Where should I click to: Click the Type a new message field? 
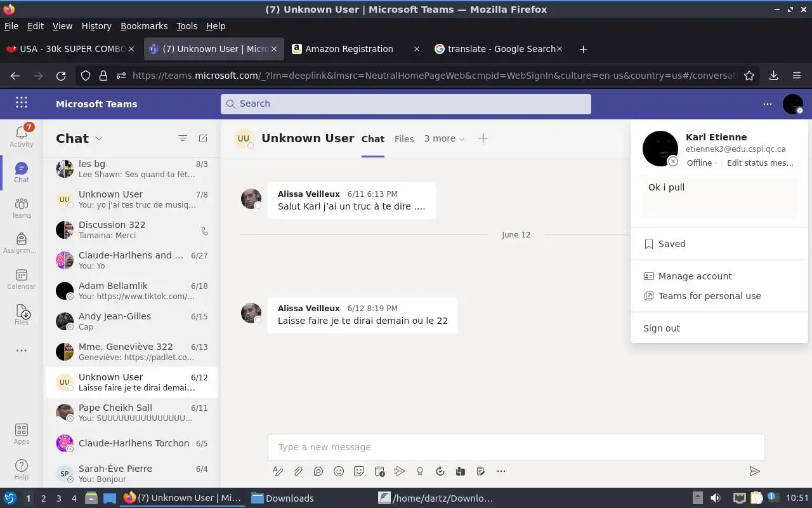click(516, 447)
